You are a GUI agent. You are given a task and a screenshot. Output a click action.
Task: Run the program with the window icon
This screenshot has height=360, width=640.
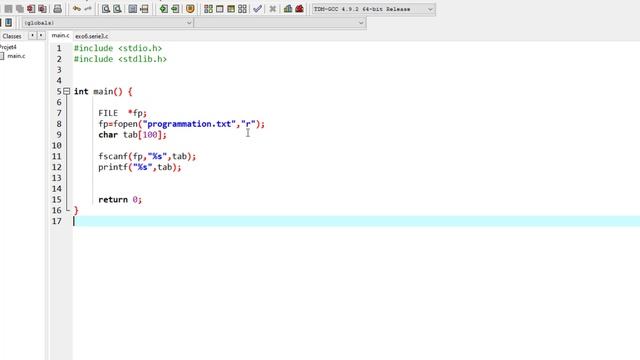(220, 9)
